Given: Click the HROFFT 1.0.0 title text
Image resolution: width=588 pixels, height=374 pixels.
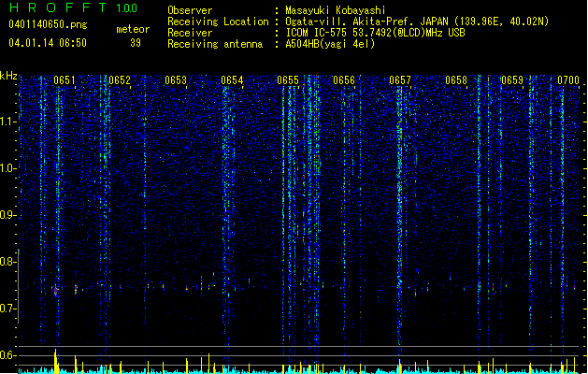Looking at the screenshot, I should pos(74,7).
